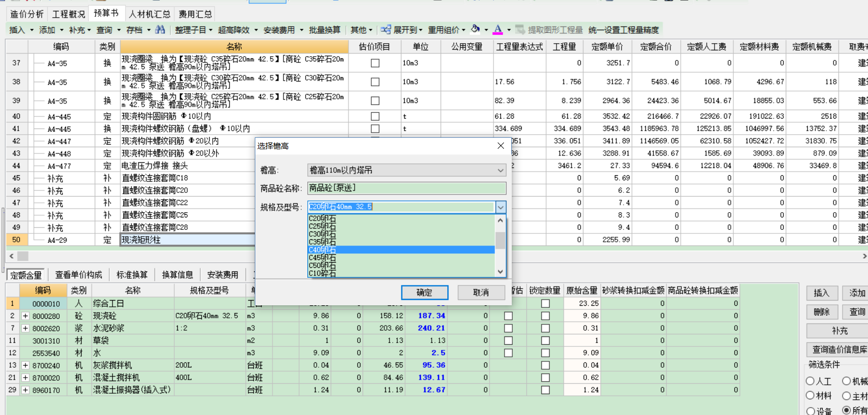Click the paint bucket fill color icon
868x415 pixels.
click(x=475, y=29)
